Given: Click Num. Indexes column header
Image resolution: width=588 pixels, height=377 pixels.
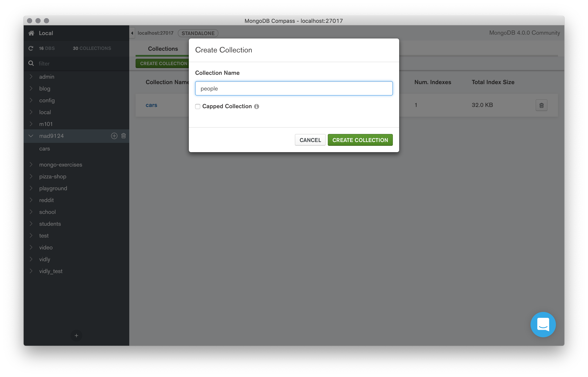Looking at the screenshot, I should 433,82.
